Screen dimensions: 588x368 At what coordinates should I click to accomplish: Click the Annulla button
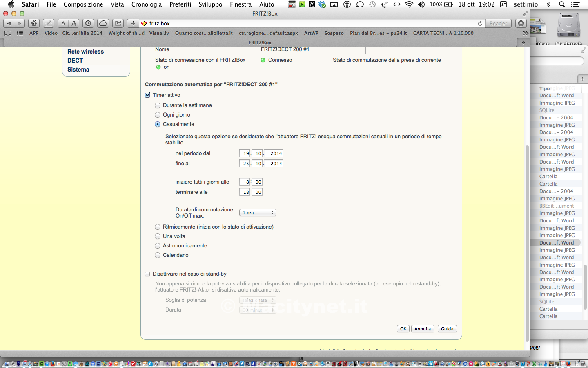[x=423, y=329]
